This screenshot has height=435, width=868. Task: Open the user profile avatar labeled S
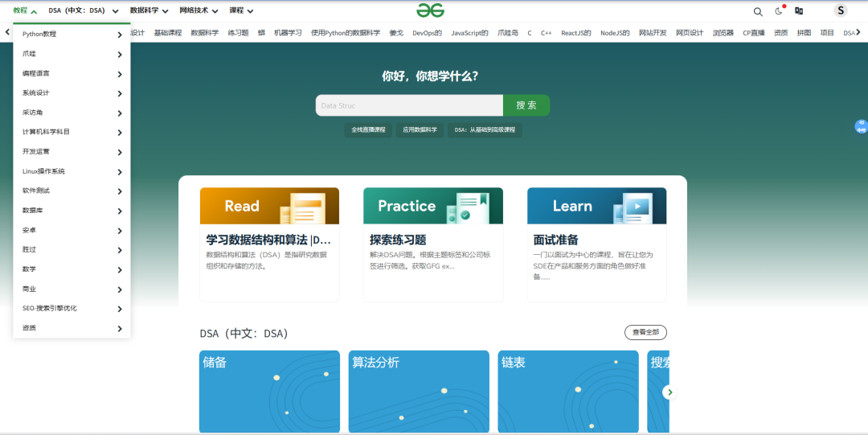841,10
